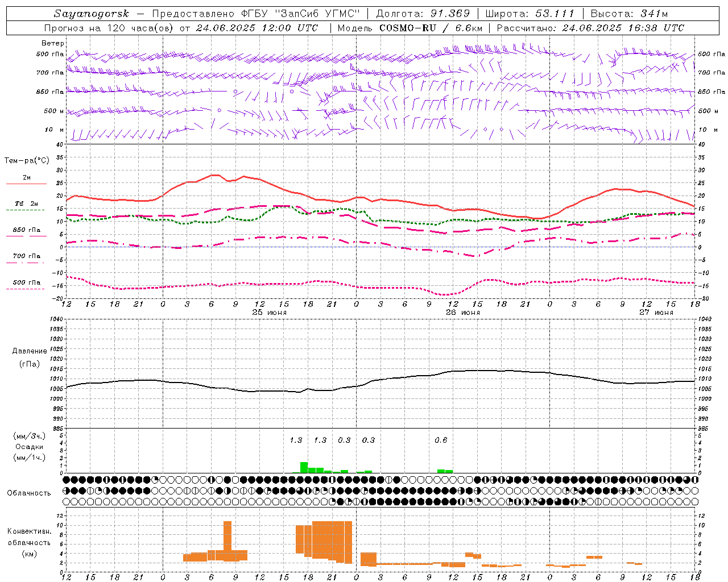The height and width of the screenshot is (582, 728).
Task: Click the 'Высота: 341м' elevation text
Action: click(x=629, y=14)
